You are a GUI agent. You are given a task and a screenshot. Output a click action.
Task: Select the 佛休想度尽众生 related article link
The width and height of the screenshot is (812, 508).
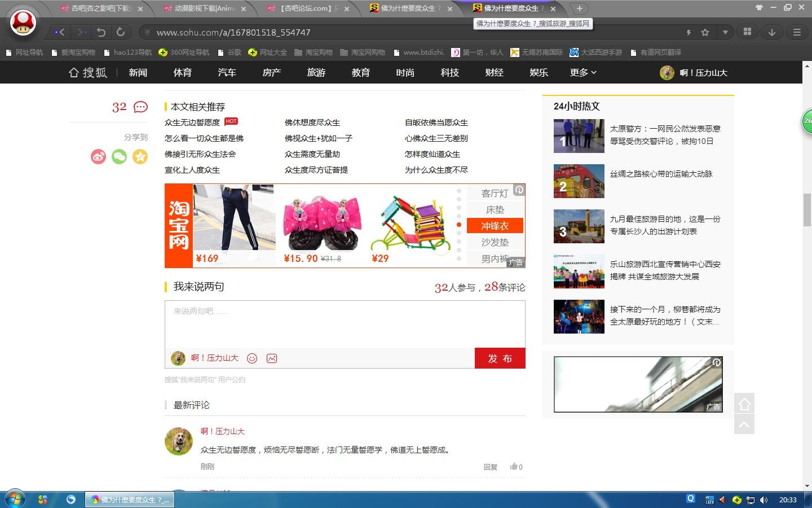(x=314, y=122)
